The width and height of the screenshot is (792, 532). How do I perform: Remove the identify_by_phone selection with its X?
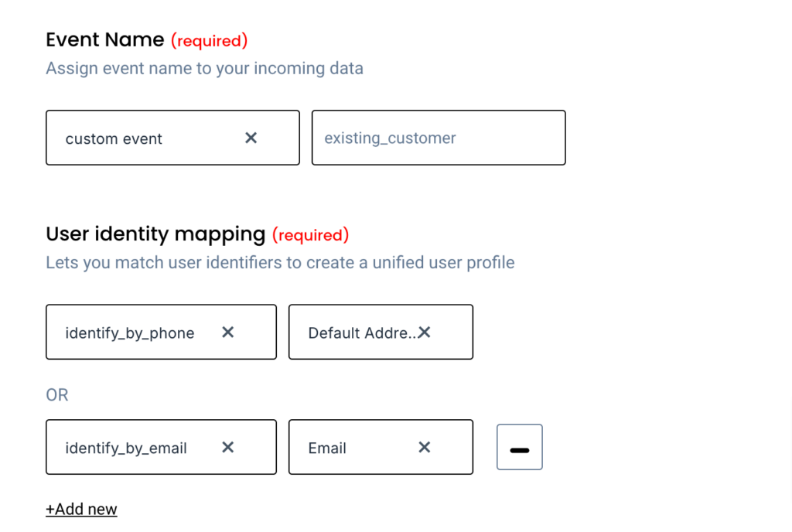tap(228, 332)
